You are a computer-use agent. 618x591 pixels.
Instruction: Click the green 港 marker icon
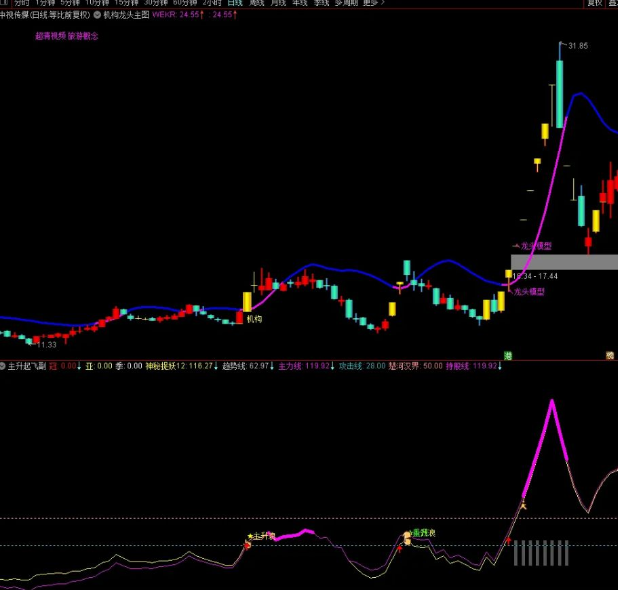pyautogui.click(x=508, y=355)
